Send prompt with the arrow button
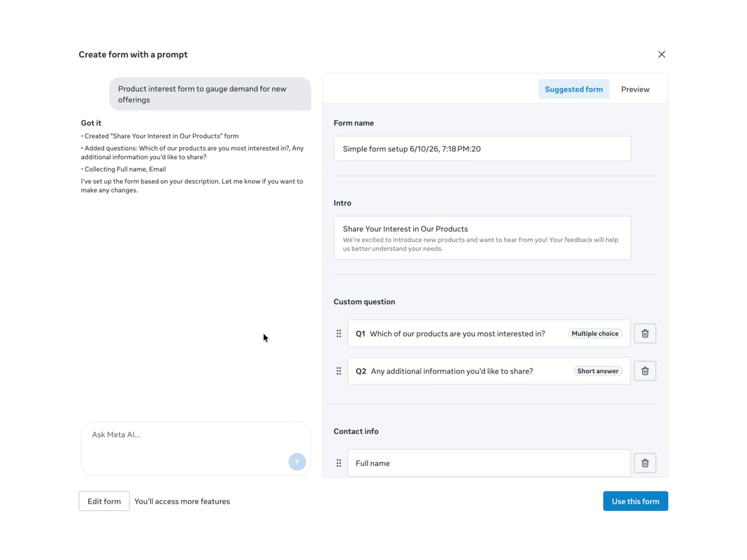Screen dimensions: 747x560 (x=297, y=462)
